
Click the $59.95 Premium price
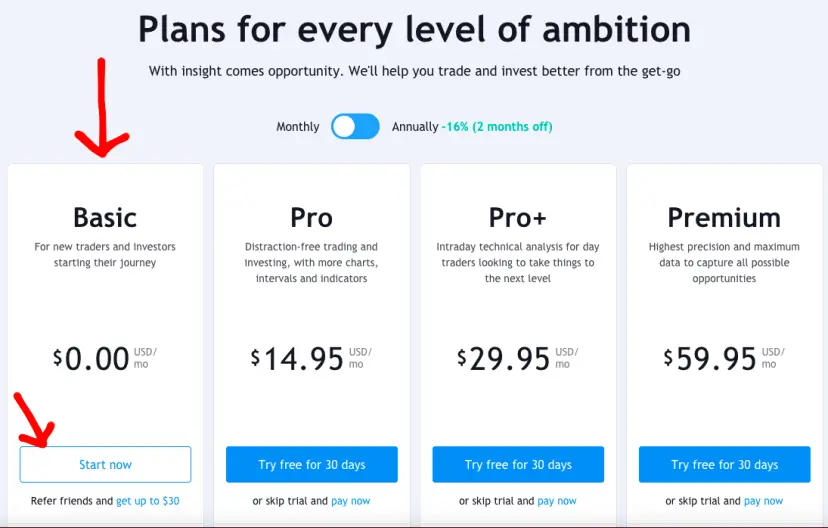click(710, 359)
